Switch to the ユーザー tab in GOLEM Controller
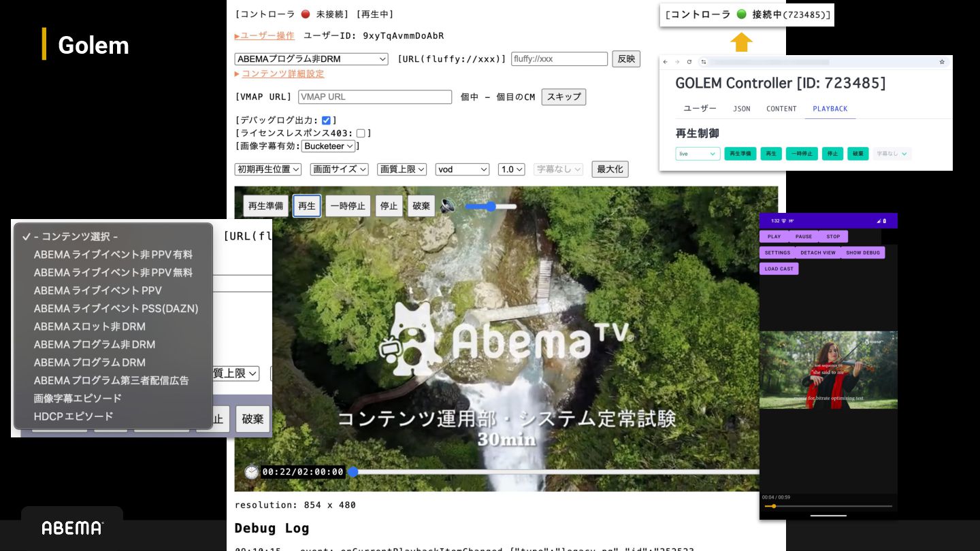Viewport: 980px width, 551px height. click(700, 109)
